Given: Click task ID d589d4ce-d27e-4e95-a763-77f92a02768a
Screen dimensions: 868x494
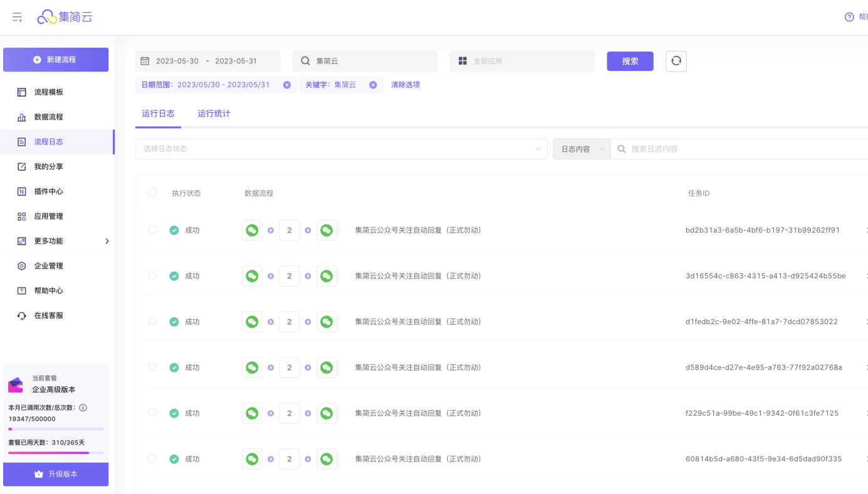Looking at the screenshot, I should tap(764, 367).
